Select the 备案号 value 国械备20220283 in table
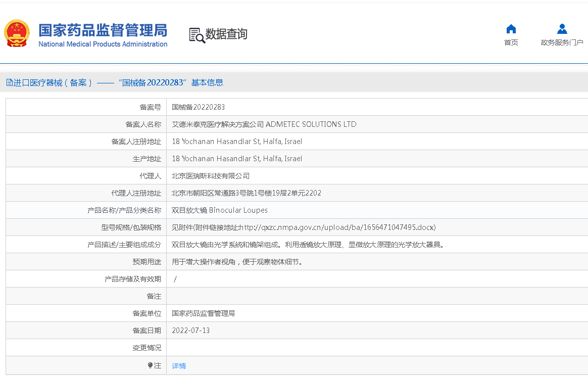This screenshot has height=377, width=588. pos(198,107)
